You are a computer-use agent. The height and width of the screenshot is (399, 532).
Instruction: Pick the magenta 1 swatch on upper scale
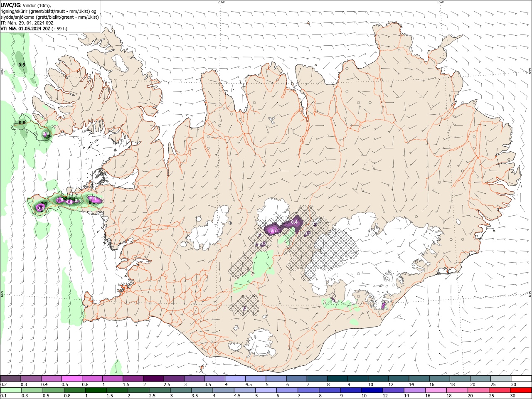[x=113, y=379]
